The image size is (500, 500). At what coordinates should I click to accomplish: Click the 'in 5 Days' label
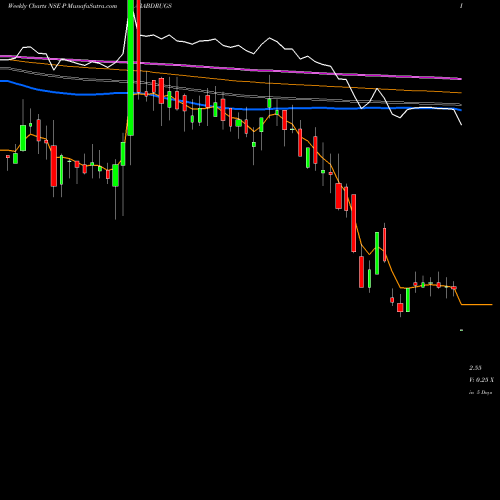(480, 393)
